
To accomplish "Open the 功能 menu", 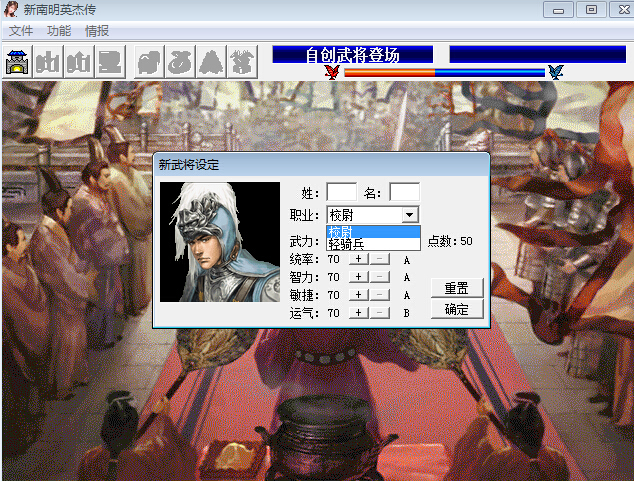I will 59,31.
